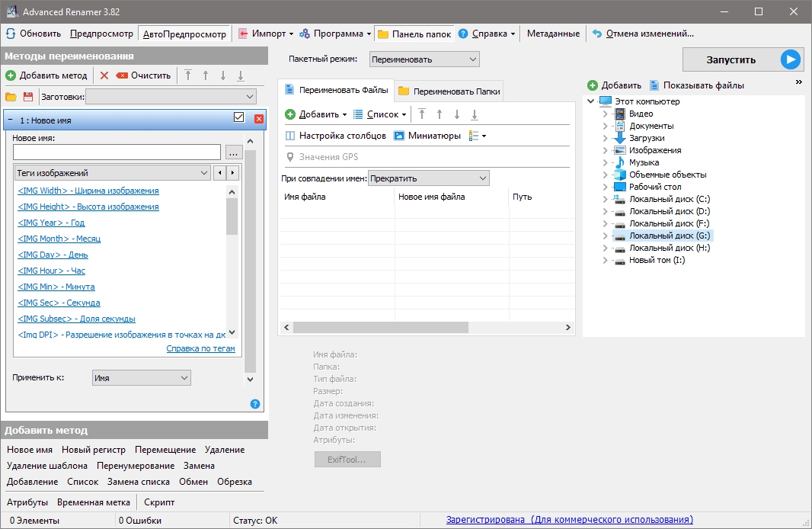Click into the Новое имя input field

(117, 152)
